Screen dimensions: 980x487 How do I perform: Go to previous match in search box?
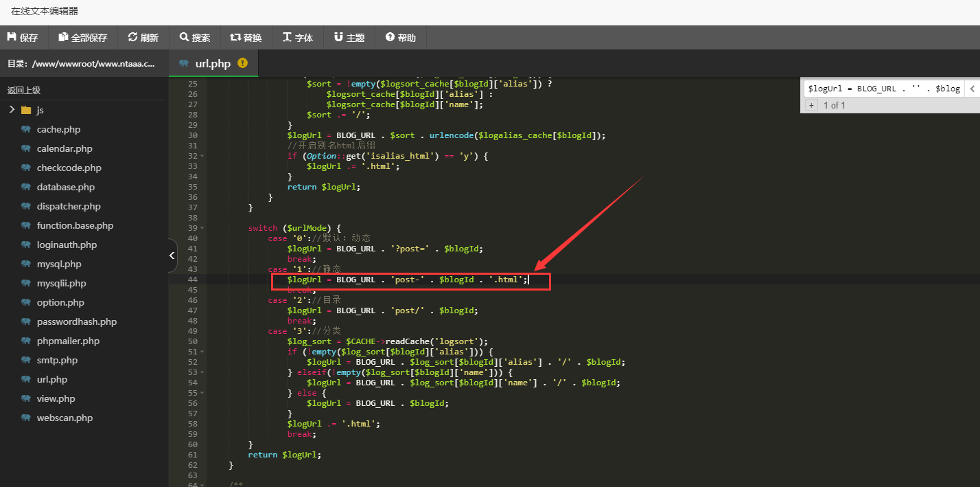pyautogui.click(x=972, y=89)
